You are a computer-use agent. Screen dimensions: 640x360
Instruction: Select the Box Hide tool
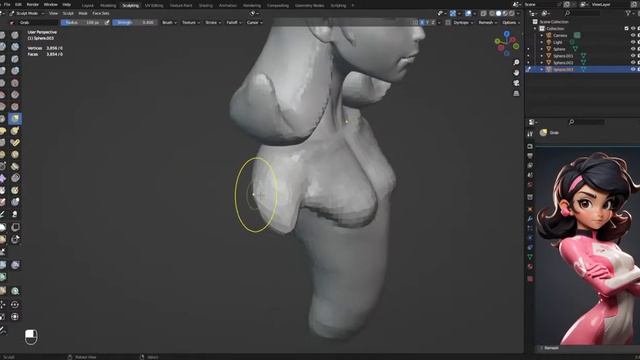(x=15, y=227)
